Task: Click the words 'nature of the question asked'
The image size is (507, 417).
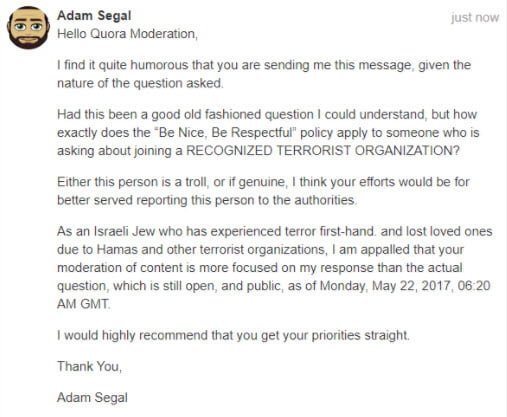Action: coord(140,83)
